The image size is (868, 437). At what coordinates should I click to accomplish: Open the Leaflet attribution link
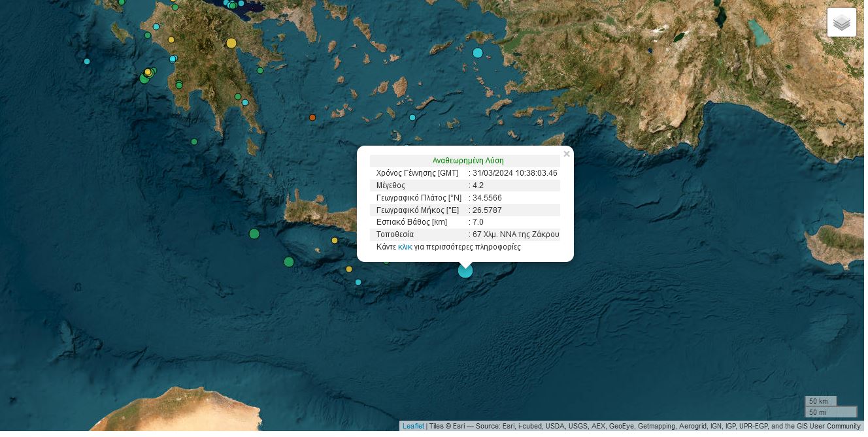pyautogui.click(x=413, y=426)
